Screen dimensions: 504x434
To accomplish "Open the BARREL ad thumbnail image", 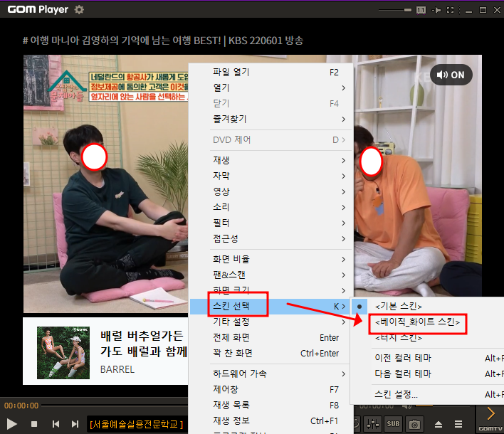I will 63,353.
